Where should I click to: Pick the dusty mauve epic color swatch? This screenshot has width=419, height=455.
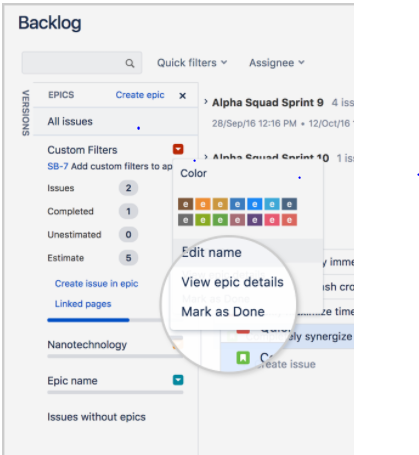pyautogui.click(x=237, y=220)
